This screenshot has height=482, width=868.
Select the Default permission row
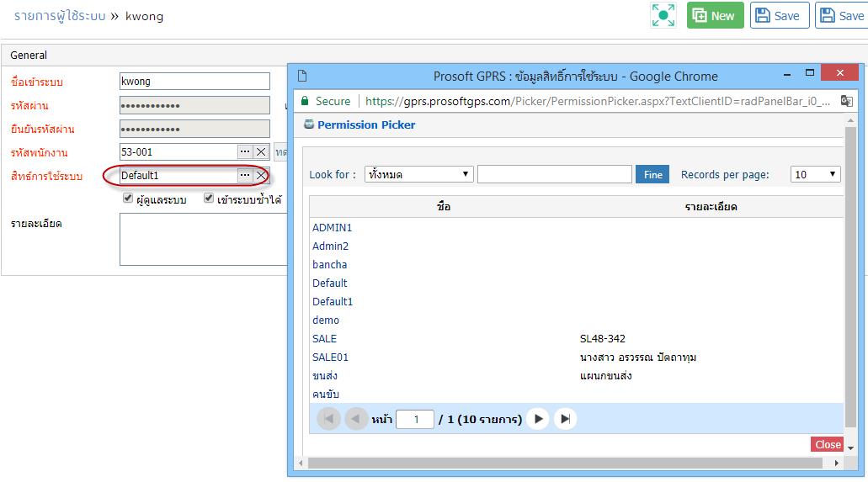(329, 283)
